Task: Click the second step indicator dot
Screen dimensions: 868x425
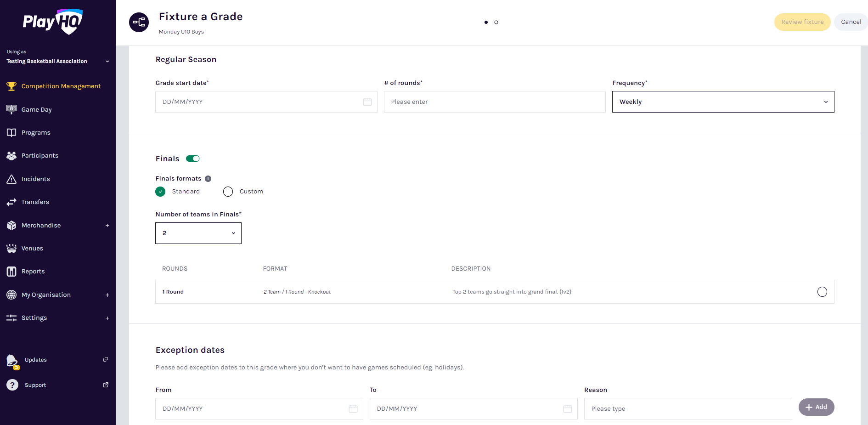Action: click(496, 22)
